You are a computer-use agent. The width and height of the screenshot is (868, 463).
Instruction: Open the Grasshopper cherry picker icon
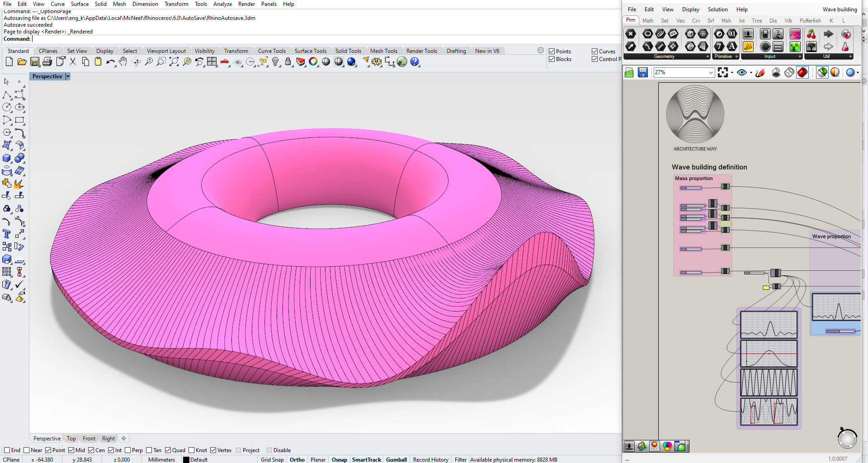coord(811,34)
